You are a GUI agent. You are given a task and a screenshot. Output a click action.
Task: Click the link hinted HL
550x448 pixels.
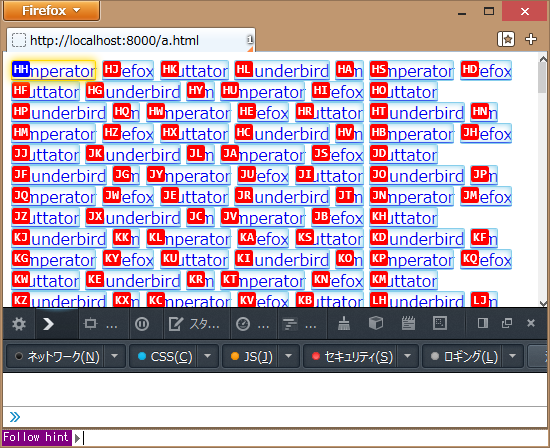pyautogui.click(x=282, y=71)
